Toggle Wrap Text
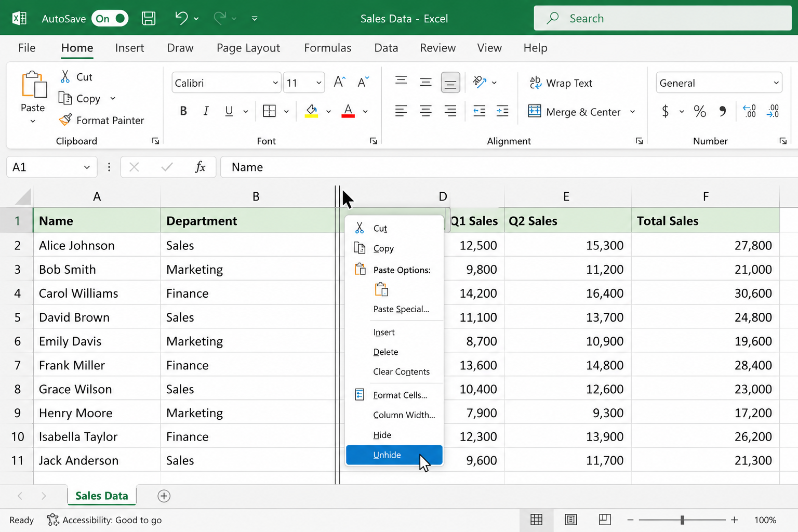The width and height of the screenshot is (798, 532). click(561, 83)
